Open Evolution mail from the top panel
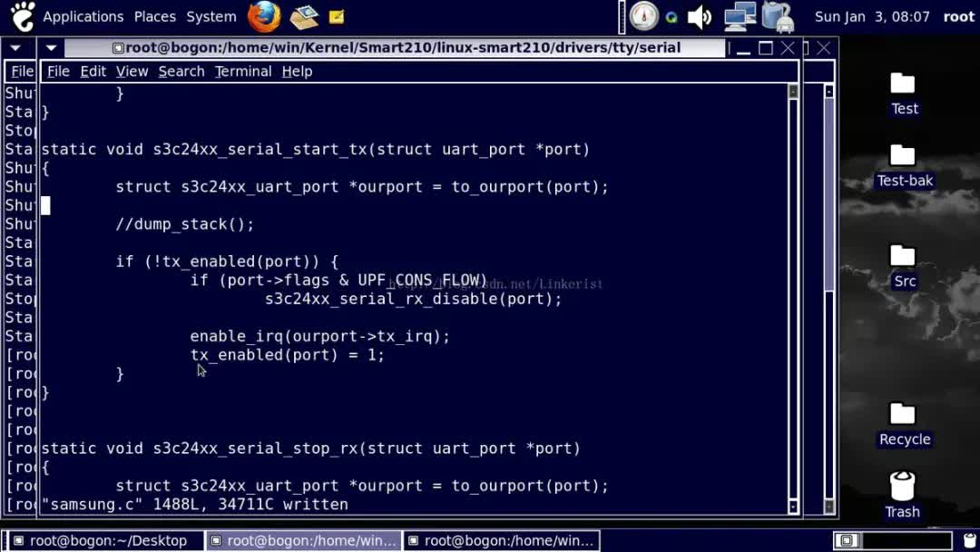The height and width of the screenshot is (552, 980). [x=304, y=16]
